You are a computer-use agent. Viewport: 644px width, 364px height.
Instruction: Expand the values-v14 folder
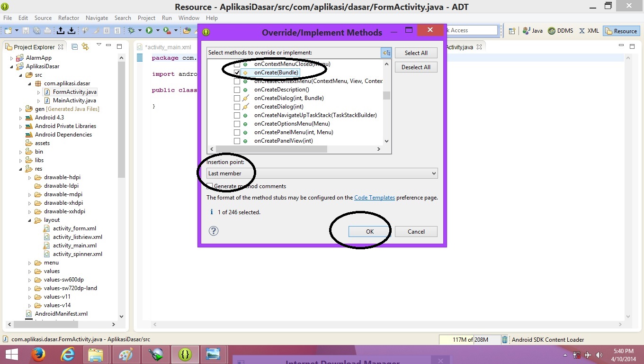point(30,305)
